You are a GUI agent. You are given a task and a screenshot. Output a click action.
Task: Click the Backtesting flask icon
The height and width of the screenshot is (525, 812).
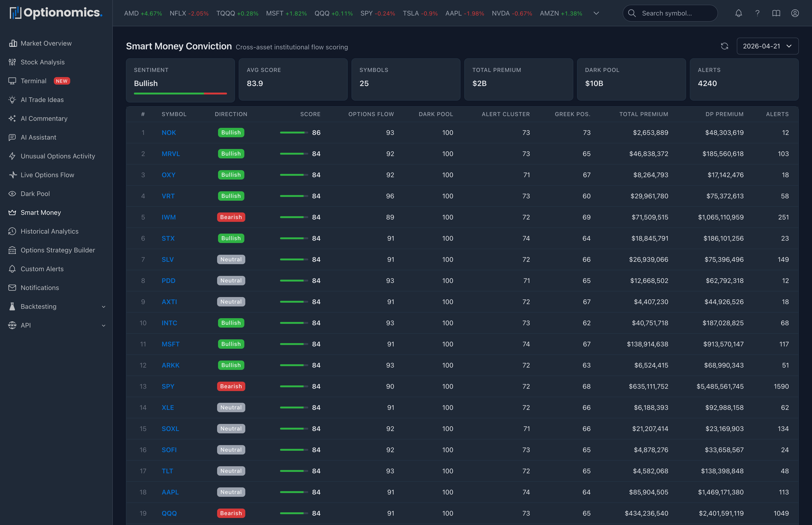[x=13, y=306]
